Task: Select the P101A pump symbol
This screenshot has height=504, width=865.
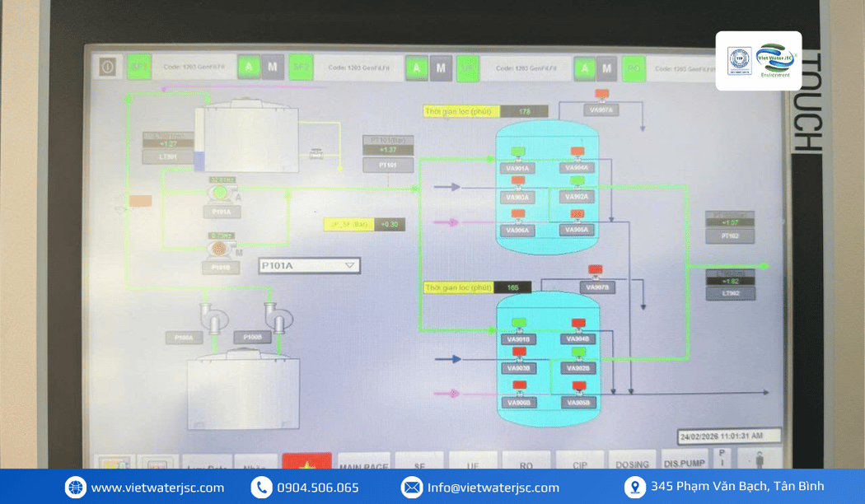Action: (222, 193)
